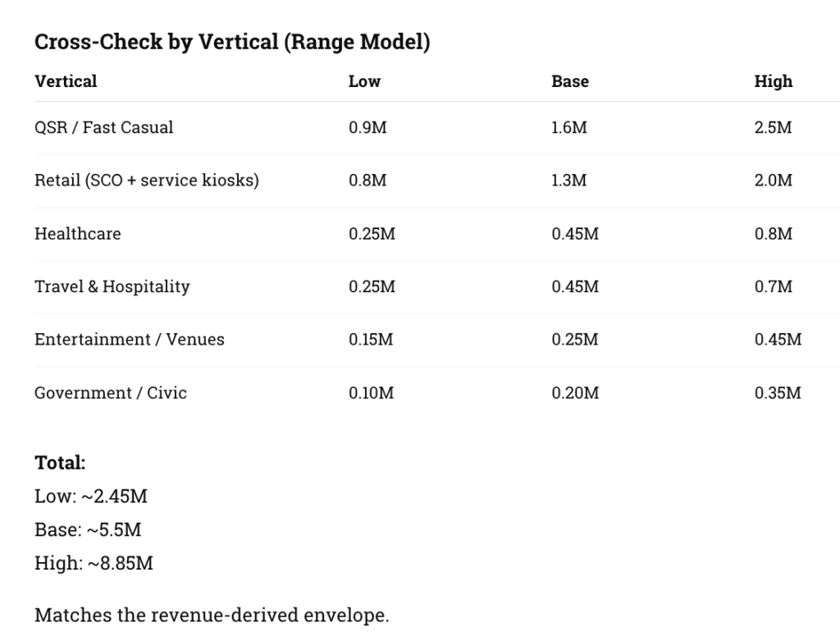The image size is (840, 641).
Task: Select the 'Vertical' column header
Action: coord(66,81)
